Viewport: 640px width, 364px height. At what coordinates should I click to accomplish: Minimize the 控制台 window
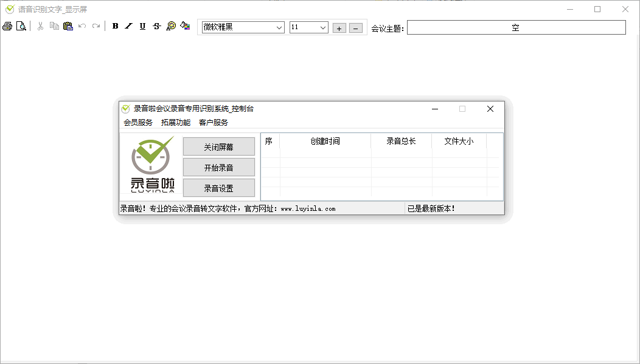(435, 109)
